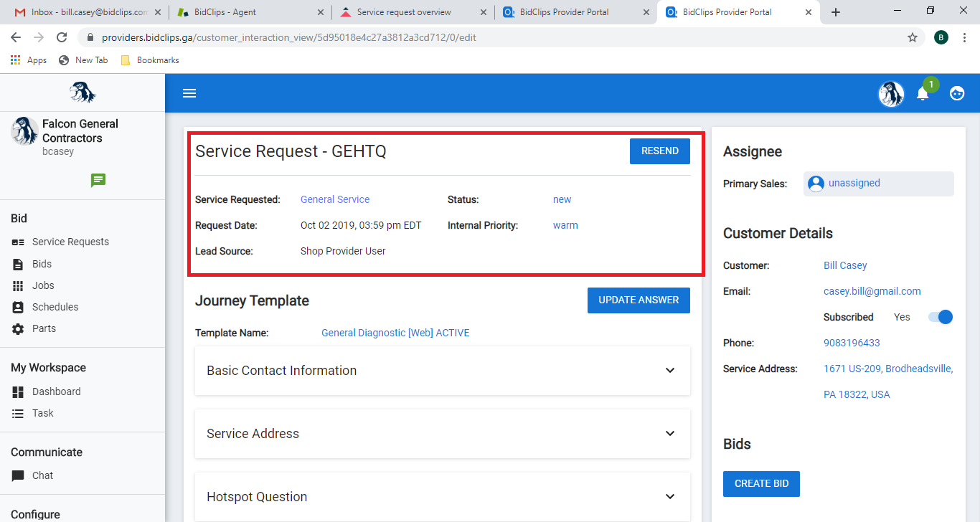Change the Service Requested General Service value
Viewport: 980px width, 522px height.
point(335,199)
